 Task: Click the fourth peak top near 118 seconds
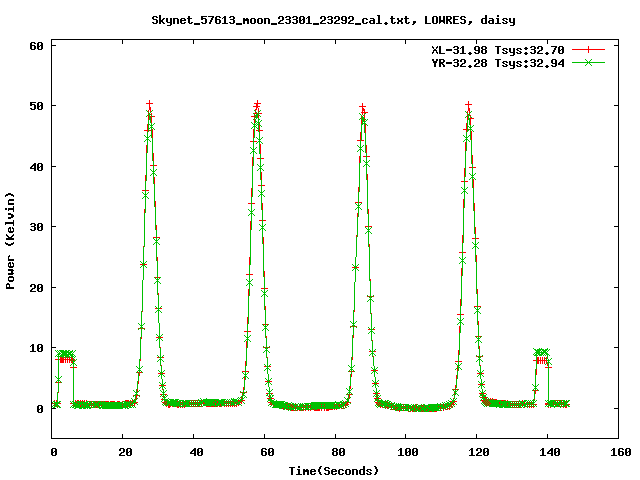[x=468, y=107]
